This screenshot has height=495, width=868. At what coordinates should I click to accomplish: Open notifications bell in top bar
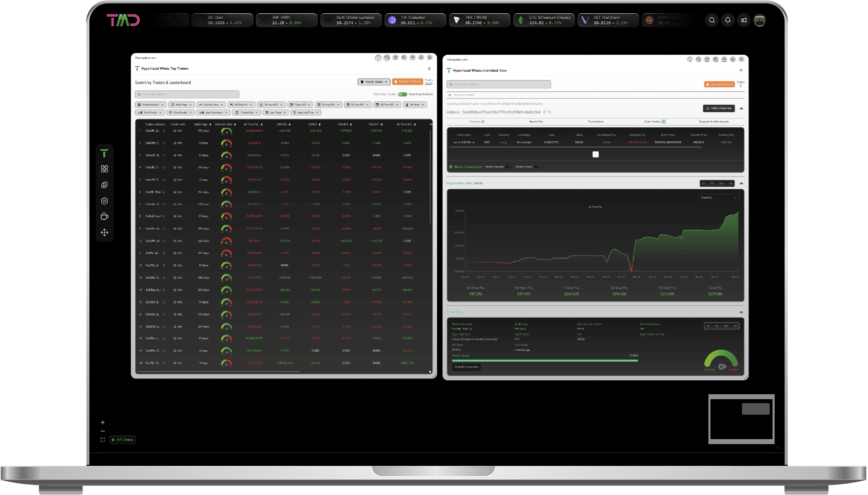pyautogui.click(x=728, y=20)
